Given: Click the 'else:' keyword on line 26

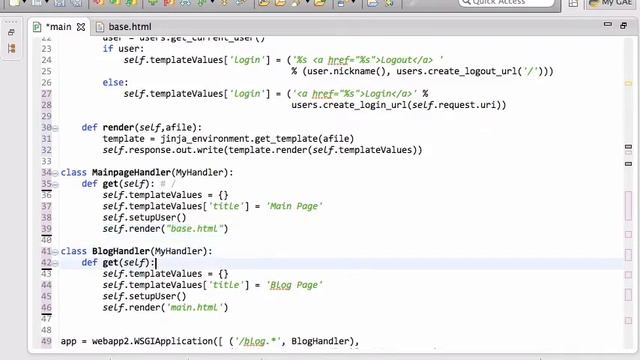Looking at the screenshot, I should coord(115,82).
